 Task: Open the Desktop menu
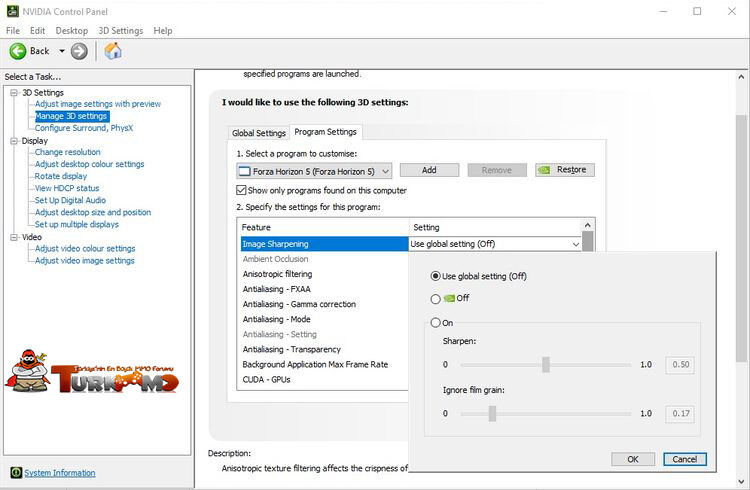point(72,31)
